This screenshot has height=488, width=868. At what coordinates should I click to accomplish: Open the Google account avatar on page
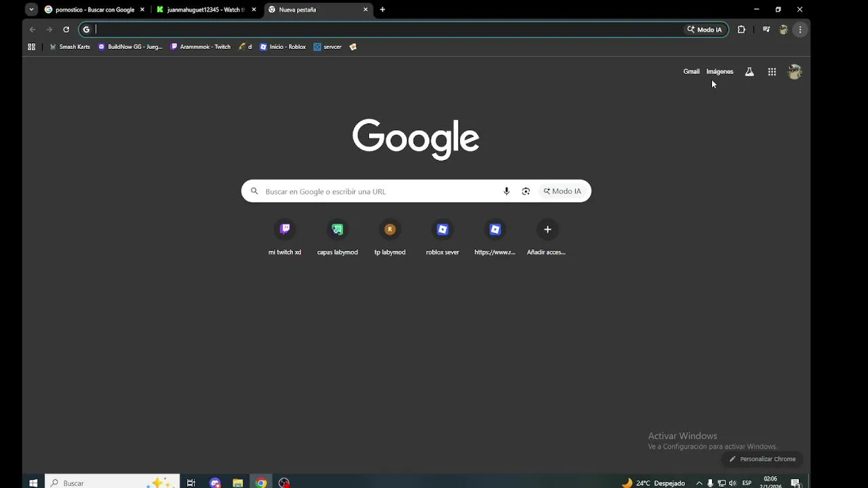tap(795, 72)
